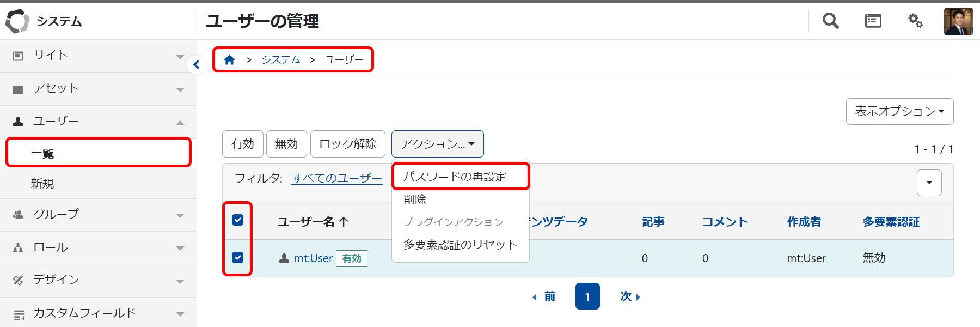The image size is (980, 327).
Task: Click the search magnifier icon
Action: point(830,21)
